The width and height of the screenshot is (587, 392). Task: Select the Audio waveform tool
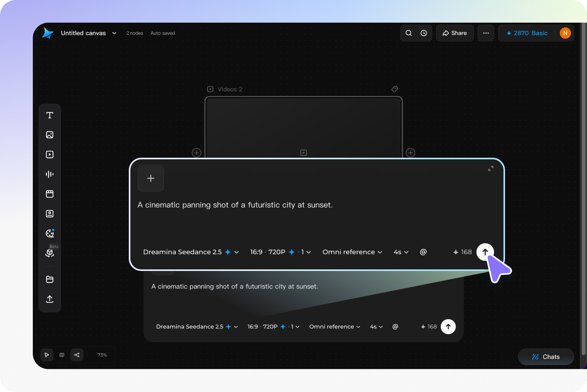tap(50, 174)
